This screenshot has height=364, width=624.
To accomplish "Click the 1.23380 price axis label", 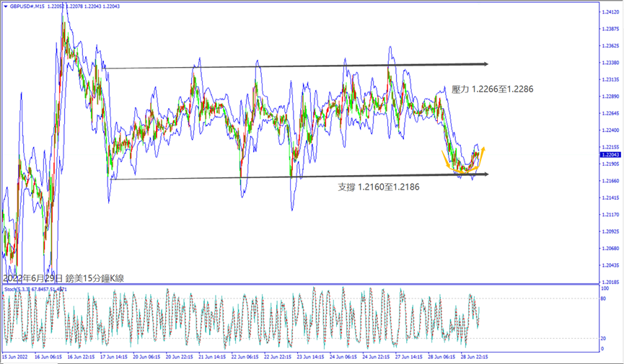I will 610,62.
